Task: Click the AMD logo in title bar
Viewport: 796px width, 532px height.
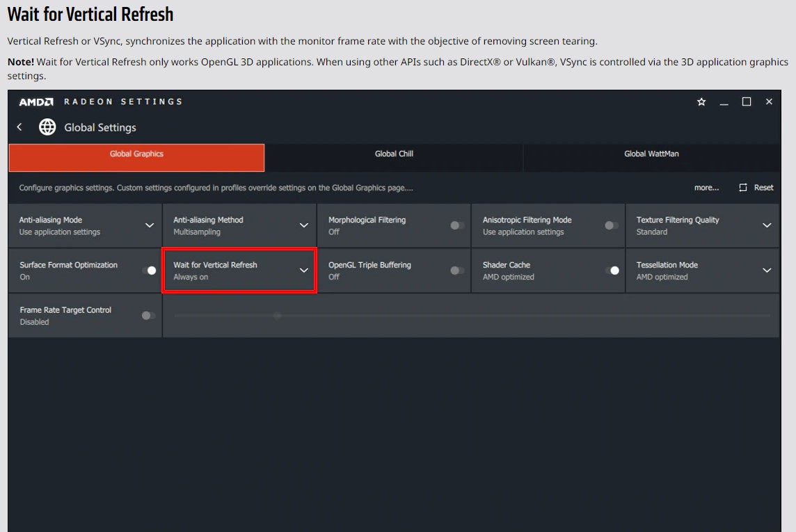Action: click(x=36, y=102)
